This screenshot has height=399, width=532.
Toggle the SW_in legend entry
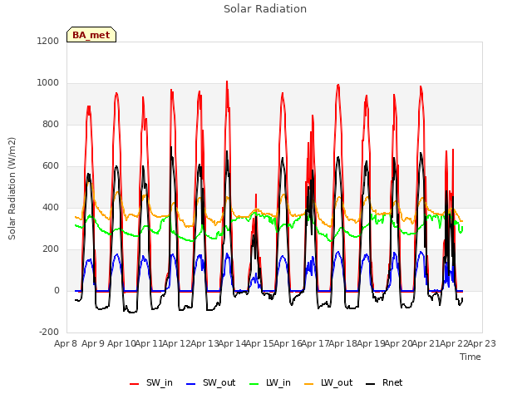(x=151, y=383)
